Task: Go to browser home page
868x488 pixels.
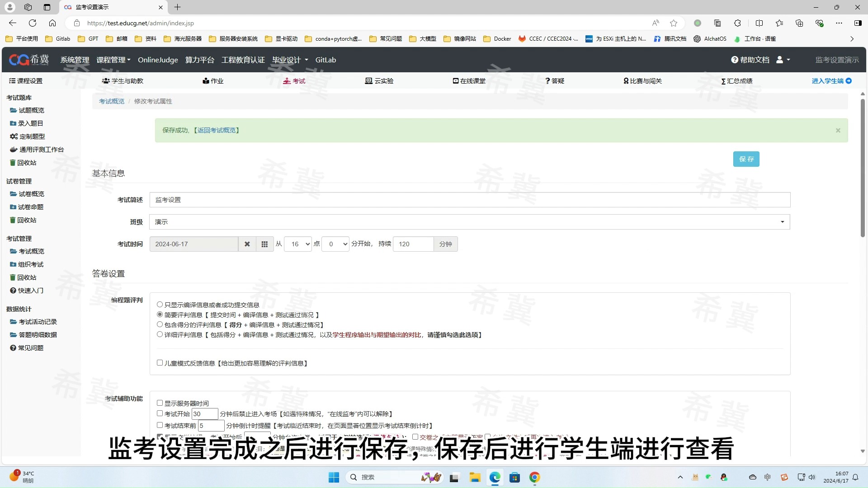Action: (52, 23)
